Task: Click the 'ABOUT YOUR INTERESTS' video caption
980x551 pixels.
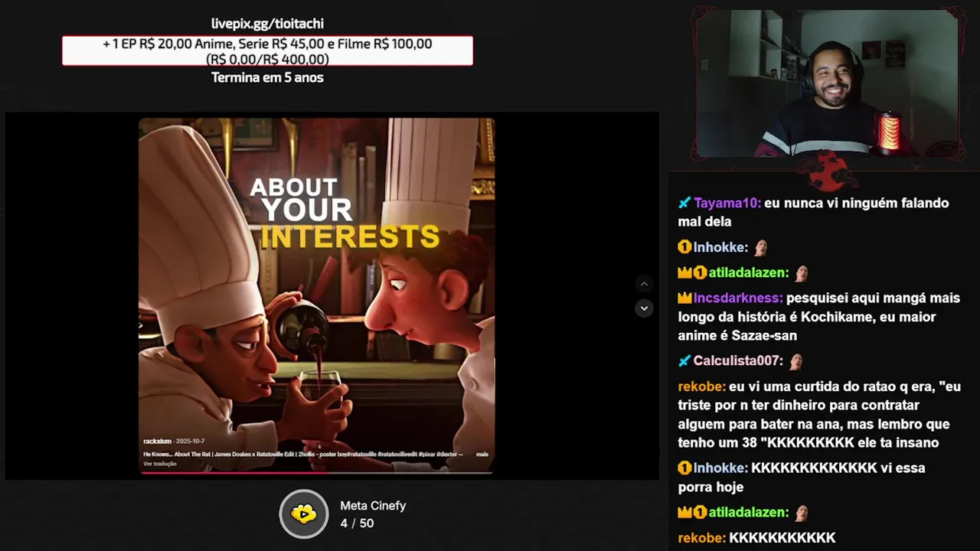Action: [345, 214]
